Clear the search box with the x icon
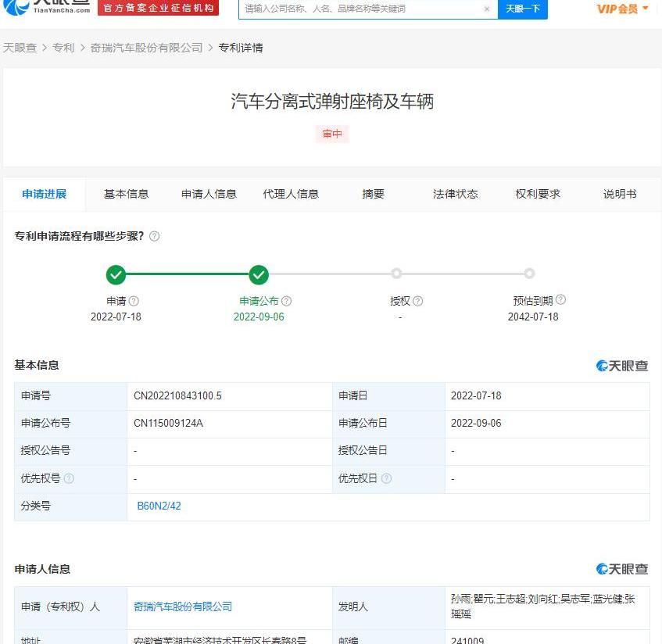 coord(487,9)
